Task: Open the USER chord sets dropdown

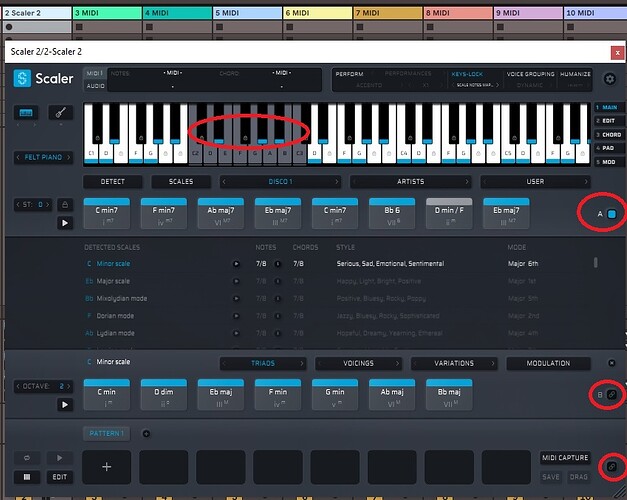Action: (x=535, y=182)
